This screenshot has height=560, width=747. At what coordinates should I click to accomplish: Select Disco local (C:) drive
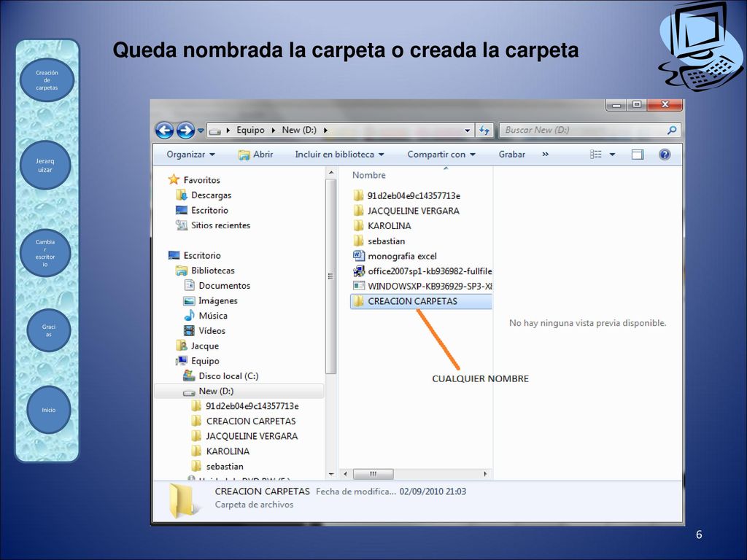(x=221, y=376)
